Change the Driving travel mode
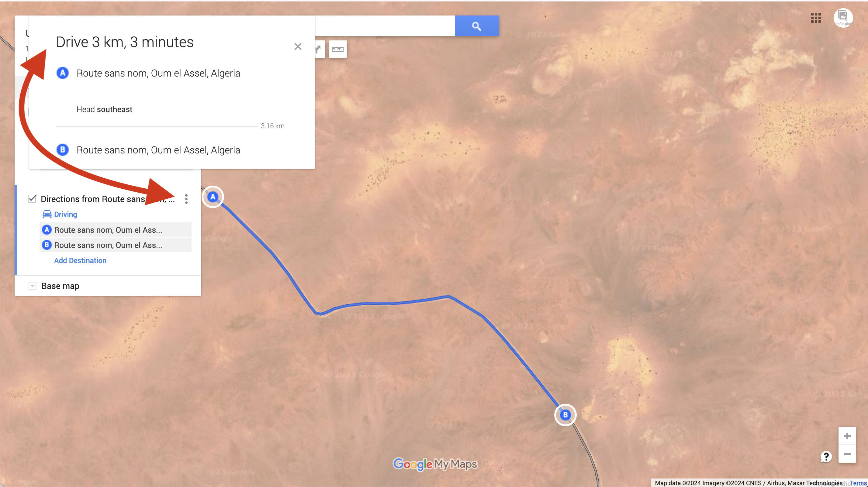868x487 pixels. click(x=60, y=214)
